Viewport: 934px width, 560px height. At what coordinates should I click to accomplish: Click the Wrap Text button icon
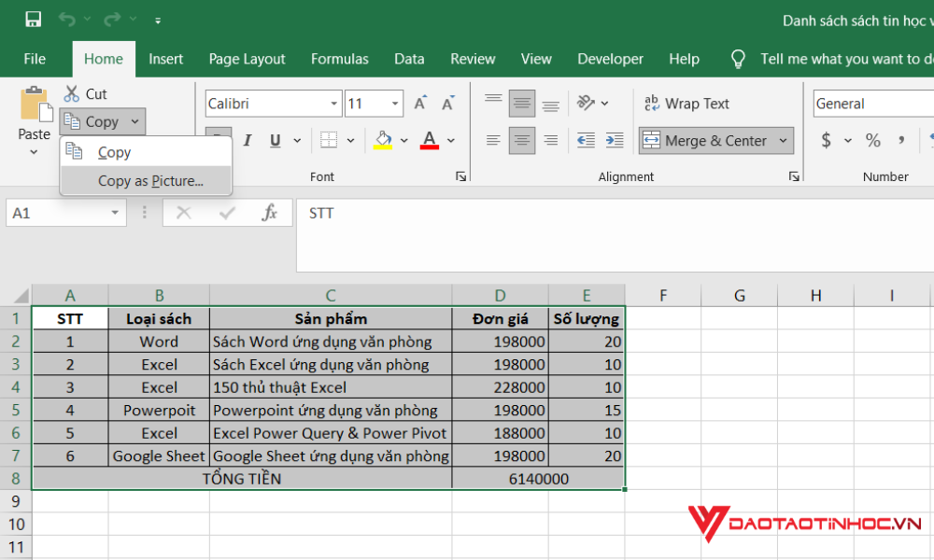[x=655, y=103]
